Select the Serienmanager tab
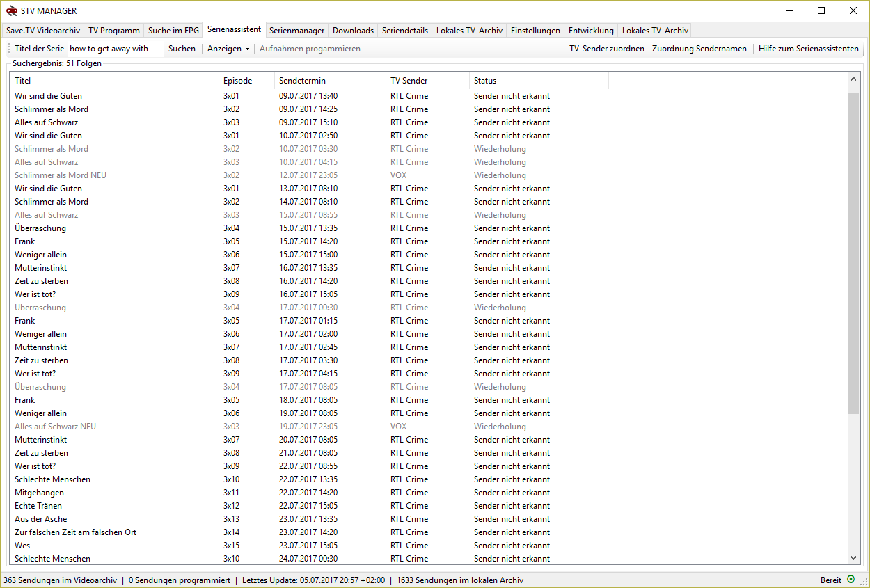 (296, 31)
